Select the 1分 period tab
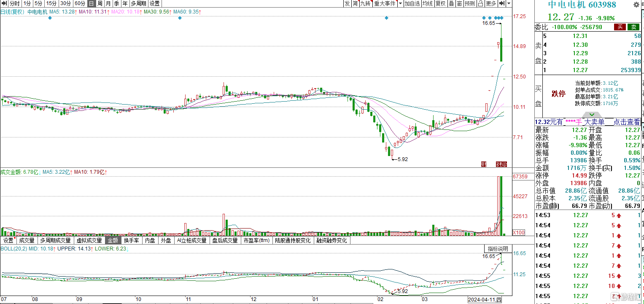This screenshot has width=644, height=304. coord(27,3)
